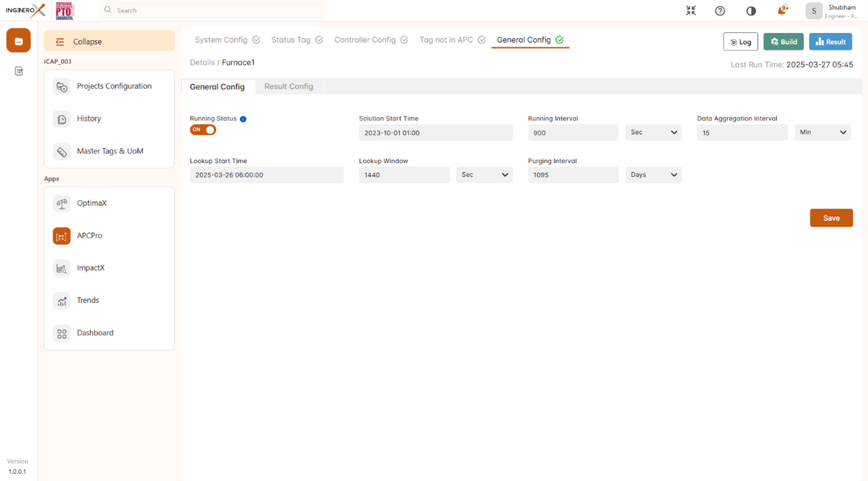Click the Build button
868x481 pixels.
tap(783, 42)
